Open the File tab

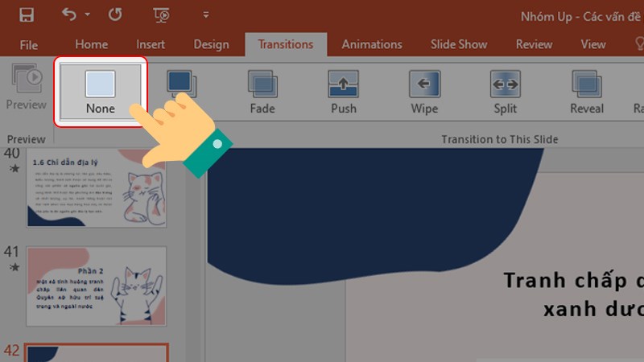tap(29, 44)
